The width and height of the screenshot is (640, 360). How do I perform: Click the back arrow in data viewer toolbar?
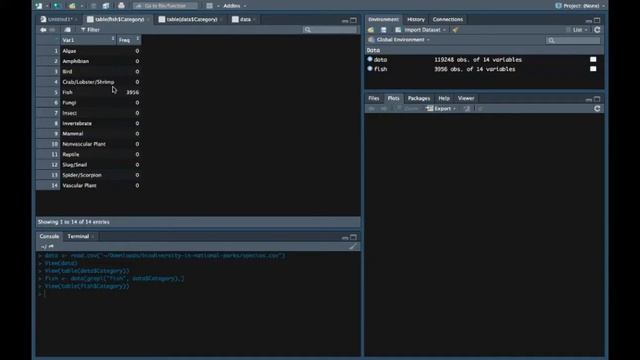click(x=43, y=30)
